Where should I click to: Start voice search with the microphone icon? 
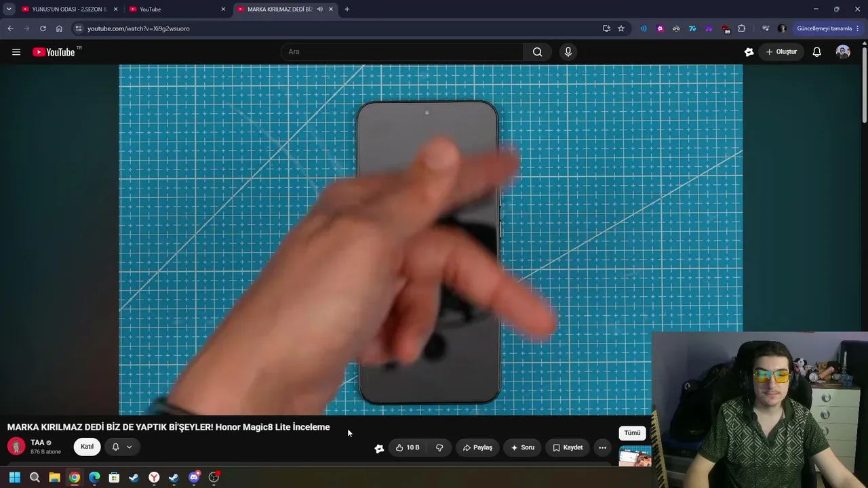(x=568, y=52)
